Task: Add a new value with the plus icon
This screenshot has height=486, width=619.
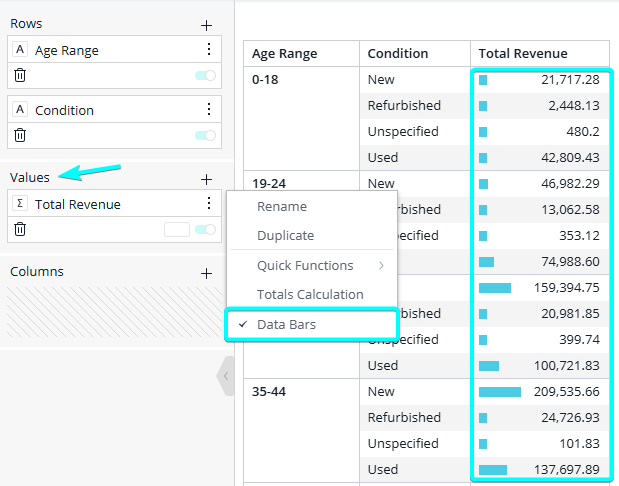Action: click(206, 178)
